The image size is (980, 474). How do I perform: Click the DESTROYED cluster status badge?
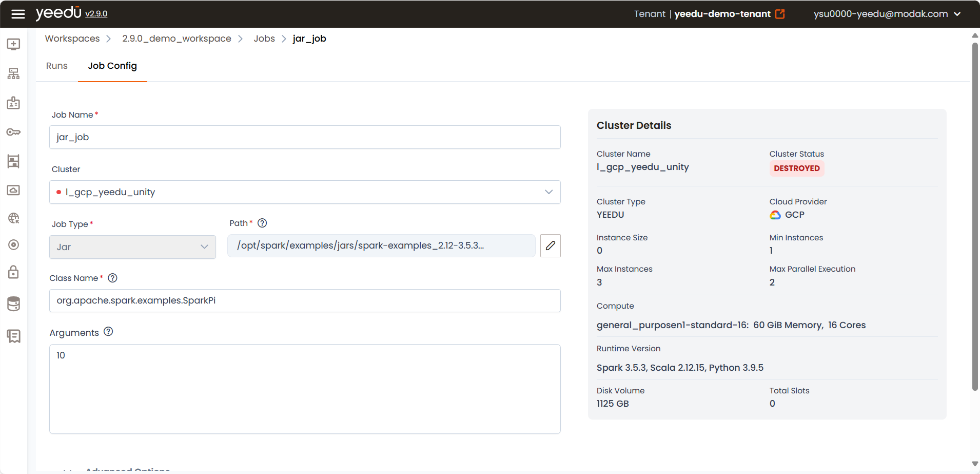click(x=797, y=168)
